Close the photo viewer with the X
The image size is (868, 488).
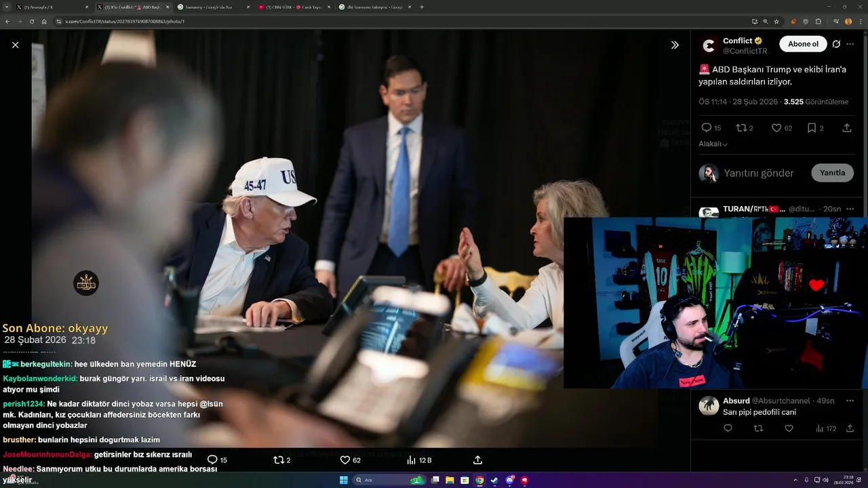(15, 45)
